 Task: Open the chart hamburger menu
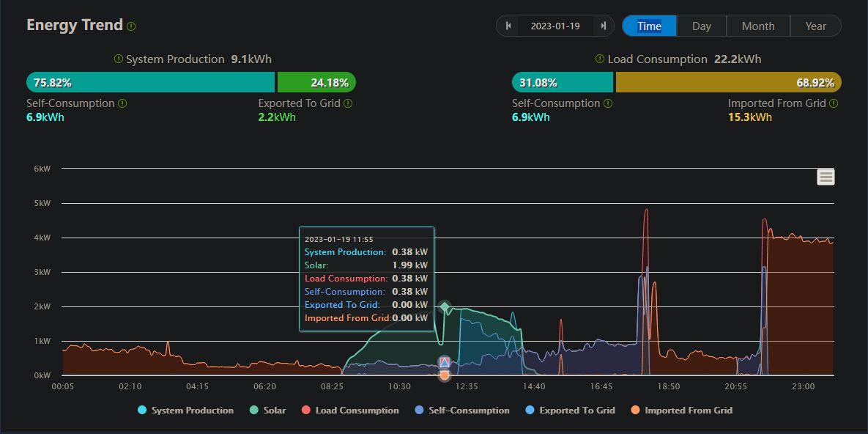826,177
